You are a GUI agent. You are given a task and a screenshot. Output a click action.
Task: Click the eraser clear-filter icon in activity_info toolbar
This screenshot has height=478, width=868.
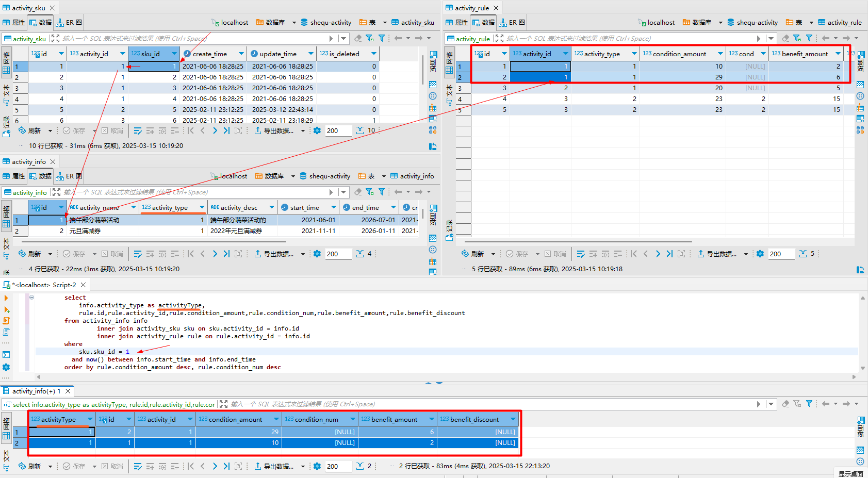pyautogui.click(x=358, y=192)
